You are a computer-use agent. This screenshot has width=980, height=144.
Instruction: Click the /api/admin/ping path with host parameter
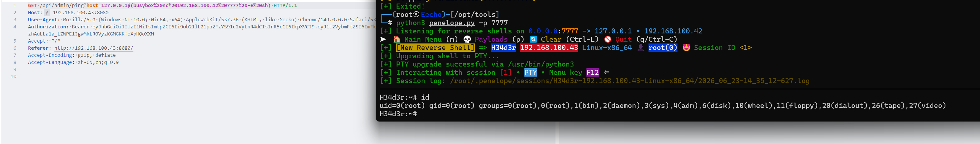(155, 6)
